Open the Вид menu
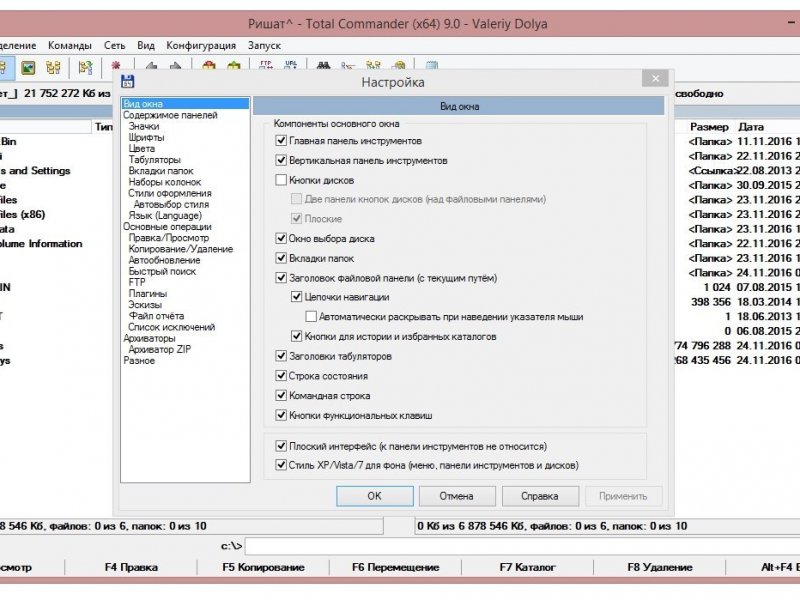800x600 pixels. pyautogui.click(x=145, y=45)
